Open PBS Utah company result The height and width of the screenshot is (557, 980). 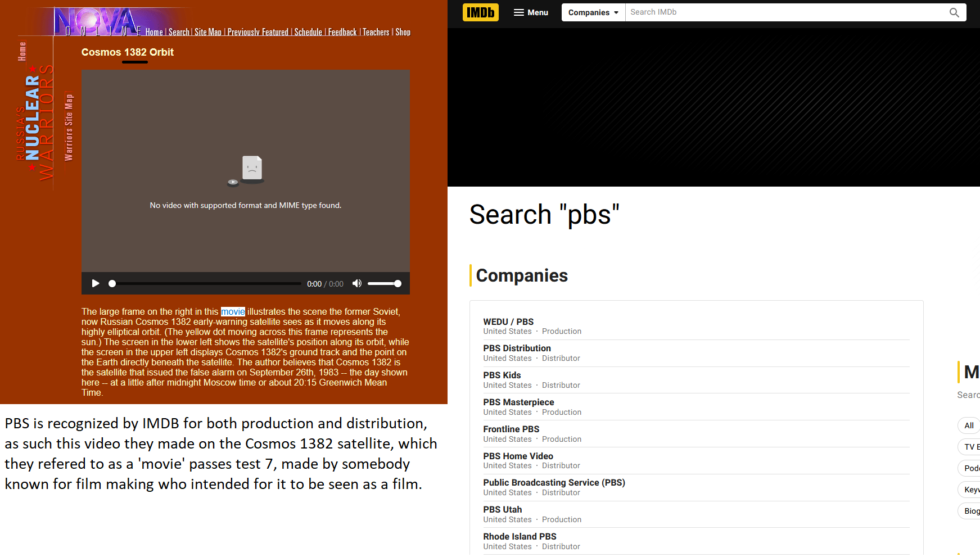(503, 510)
